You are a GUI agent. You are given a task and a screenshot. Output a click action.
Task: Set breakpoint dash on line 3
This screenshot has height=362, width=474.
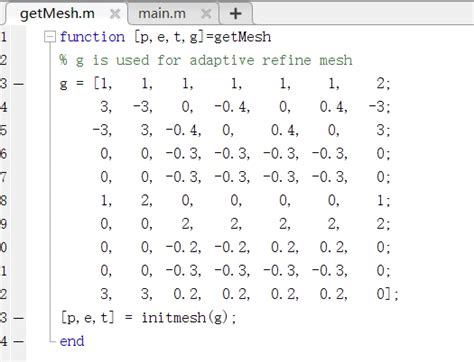[x=19, y=84]
